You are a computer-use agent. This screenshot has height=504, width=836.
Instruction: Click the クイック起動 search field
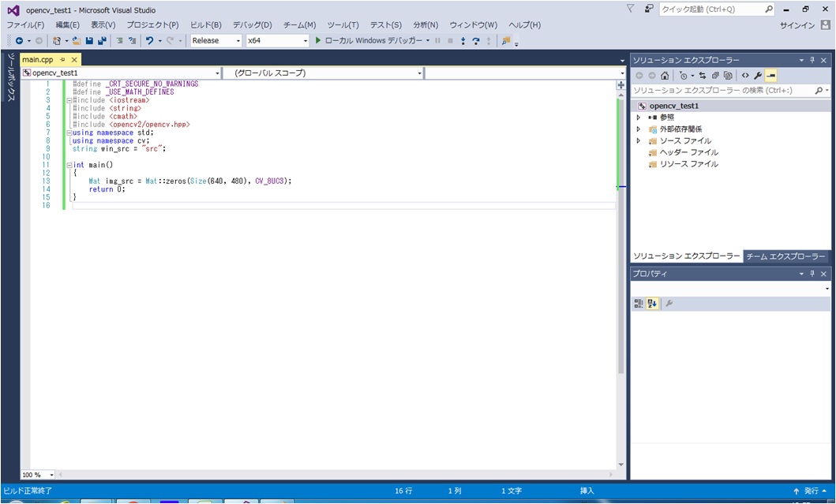(716, 9)
